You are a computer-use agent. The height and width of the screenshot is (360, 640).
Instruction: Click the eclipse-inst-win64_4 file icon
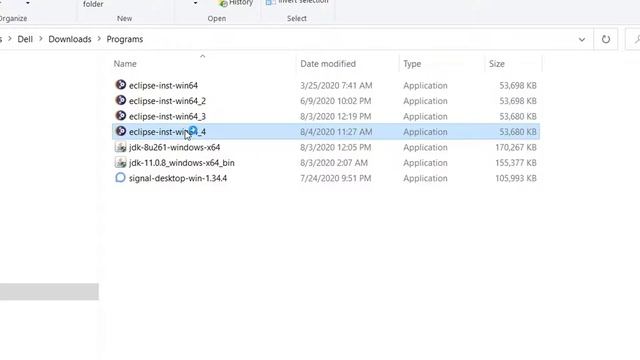click(x=120, y=131)
